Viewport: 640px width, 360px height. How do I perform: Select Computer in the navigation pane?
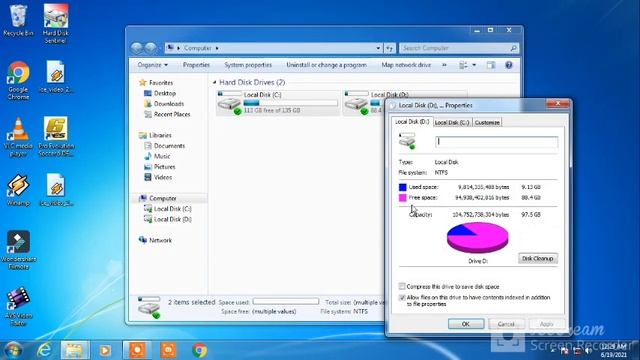(x=162, y=198)
